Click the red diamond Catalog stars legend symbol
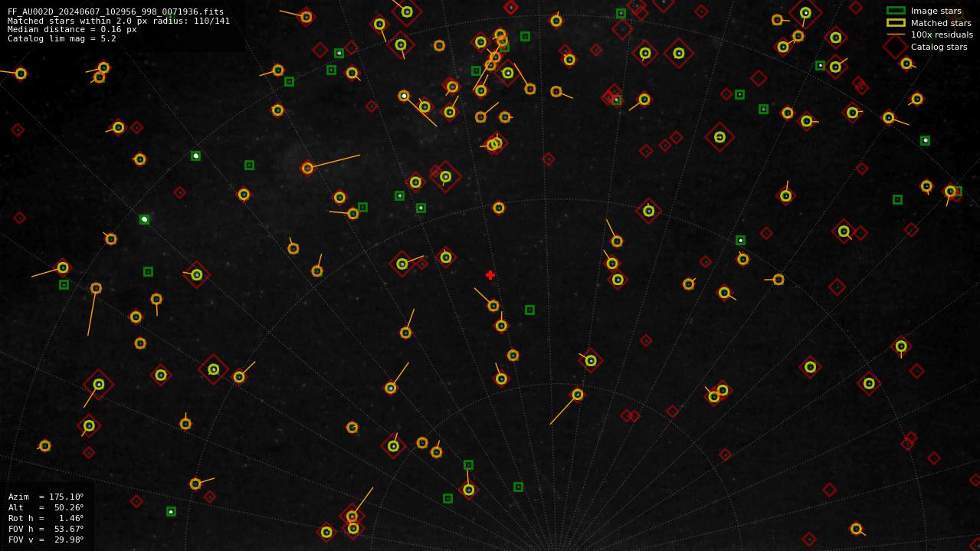This screenshot has width=980, height=551. coord(896,47)
